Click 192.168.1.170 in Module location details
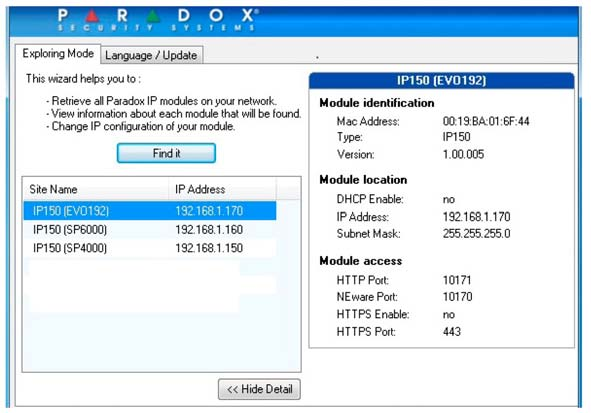The image size is (591, 413). click(476, 217)
